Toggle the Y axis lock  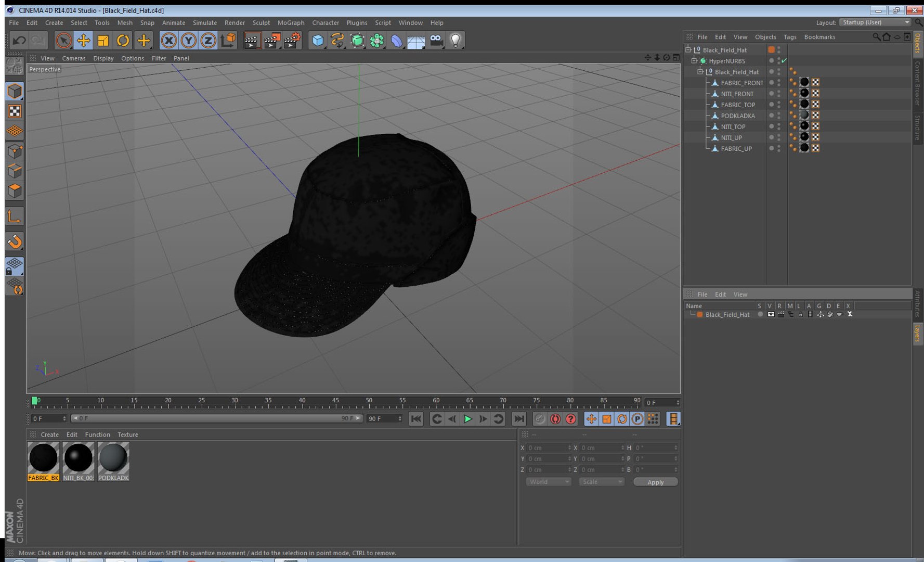click(188, 41)
